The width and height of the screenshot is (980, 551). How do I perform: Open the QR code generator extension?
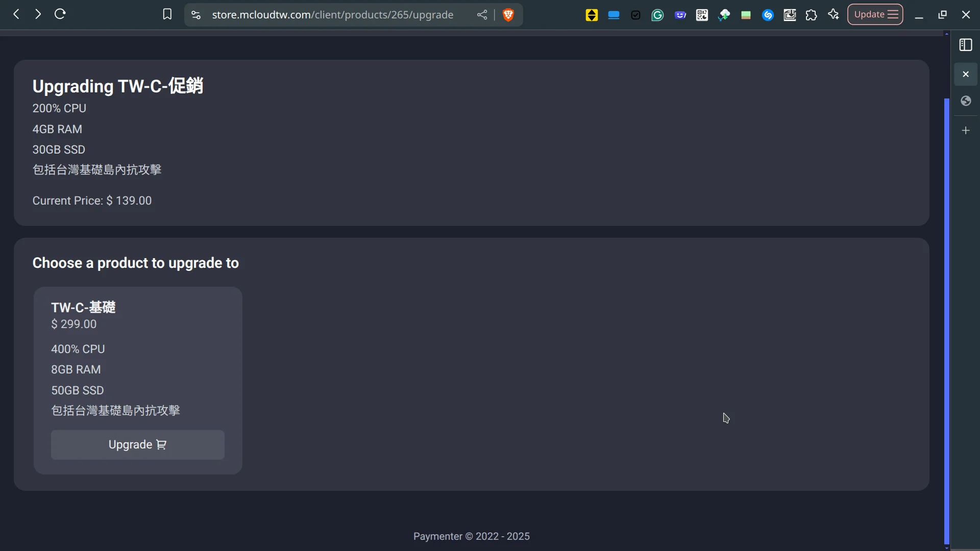(702, 15)
